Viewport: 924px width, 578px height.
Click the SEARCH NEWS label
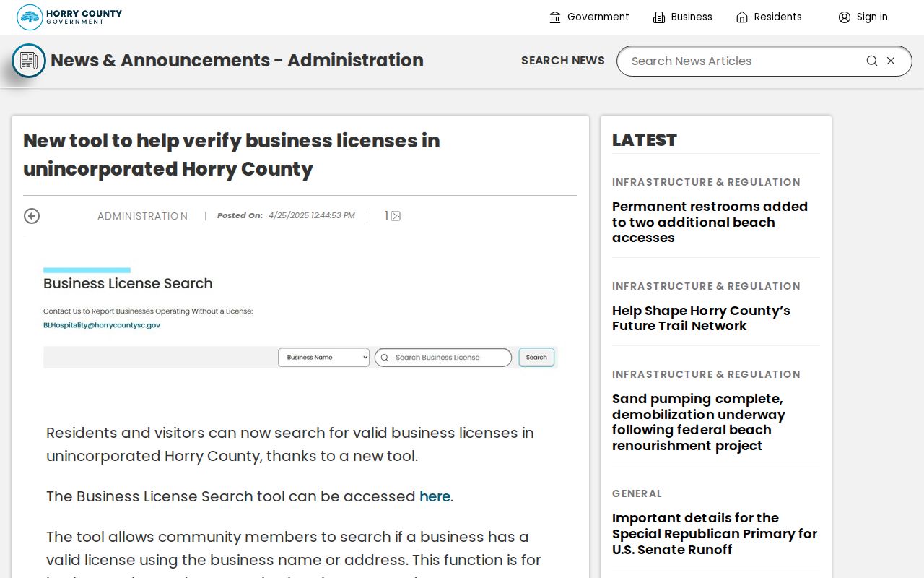coord(563,61)
